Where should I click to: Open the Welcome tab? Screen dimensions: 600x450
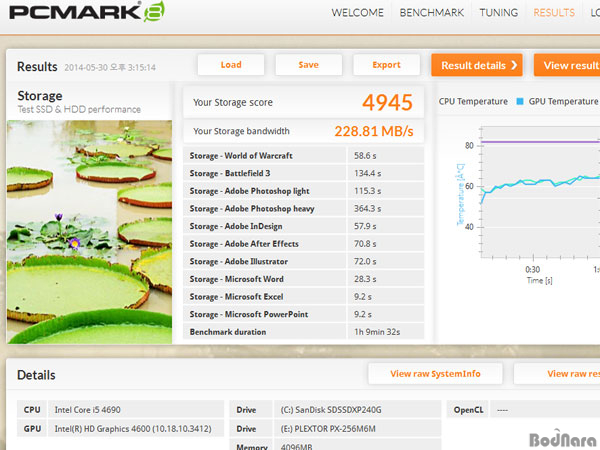point(359,13)
